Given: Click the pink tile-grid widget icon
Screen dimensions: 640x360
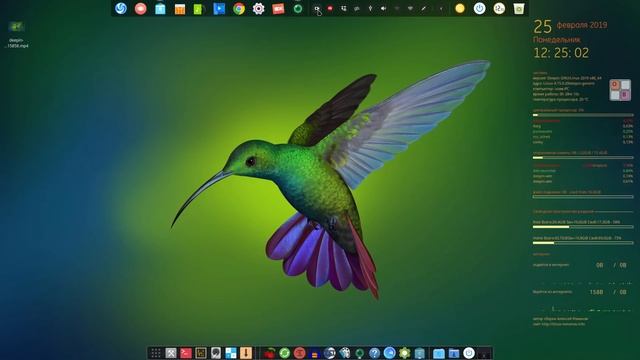Looking at the screenshot, I should [x=620, y=90].
